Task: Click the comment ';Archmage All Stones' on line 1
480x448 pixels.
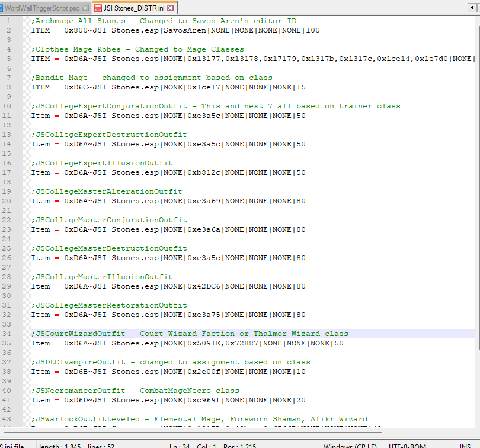Action: 78,21
